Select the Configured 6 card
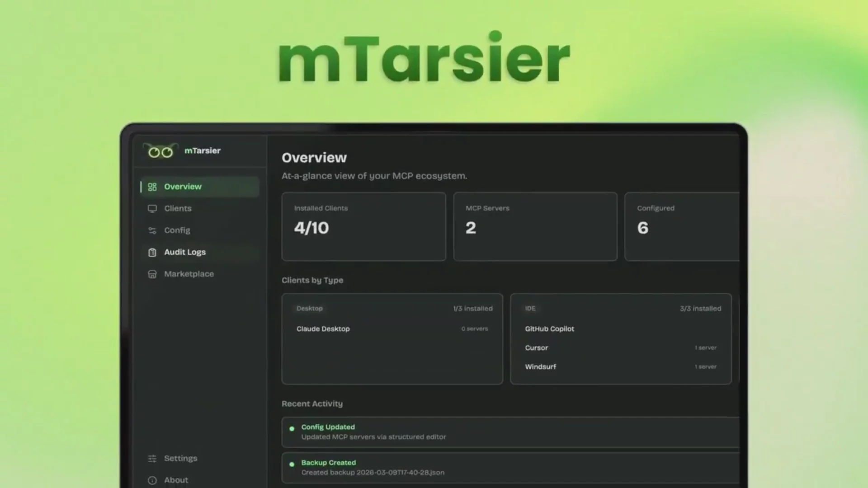 pyautogui.click(x=682, y=226)
